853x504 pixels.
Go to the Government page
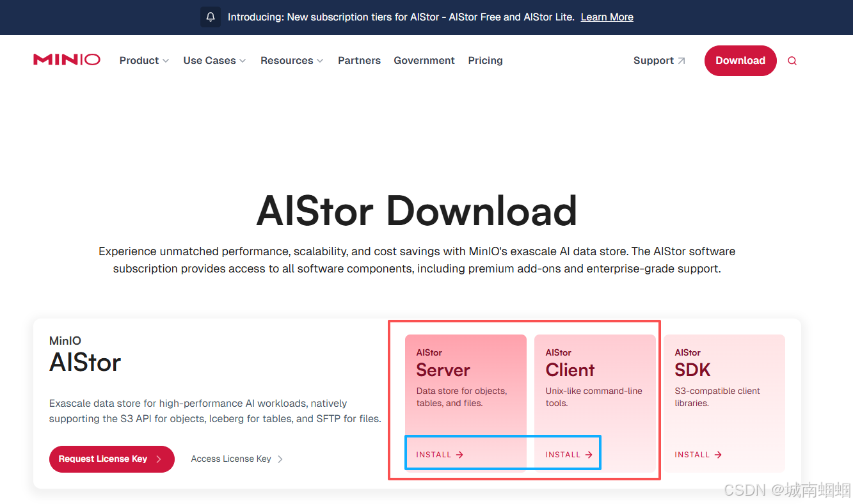pyautogui.click(x=424, y=61)
